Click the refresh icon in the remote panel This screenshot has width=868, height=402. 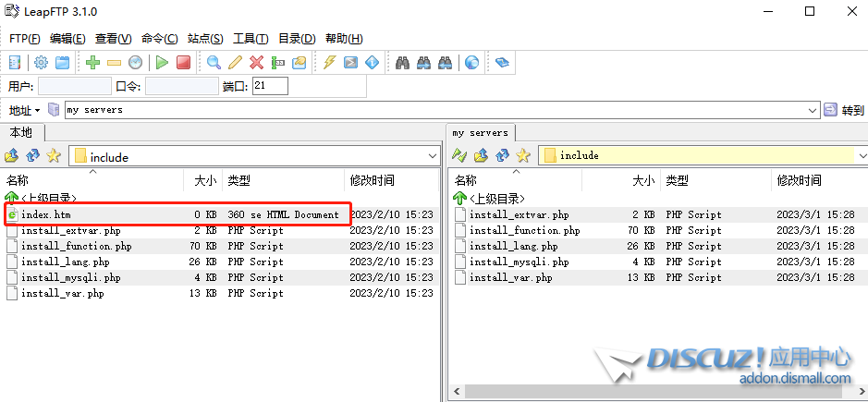click(501, 155)
